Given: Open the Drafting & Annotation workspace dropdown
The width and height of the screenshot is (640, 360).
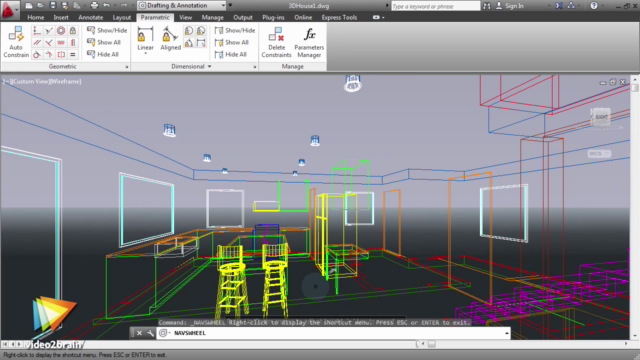Looking at the screenshot, I should point(182,6).
